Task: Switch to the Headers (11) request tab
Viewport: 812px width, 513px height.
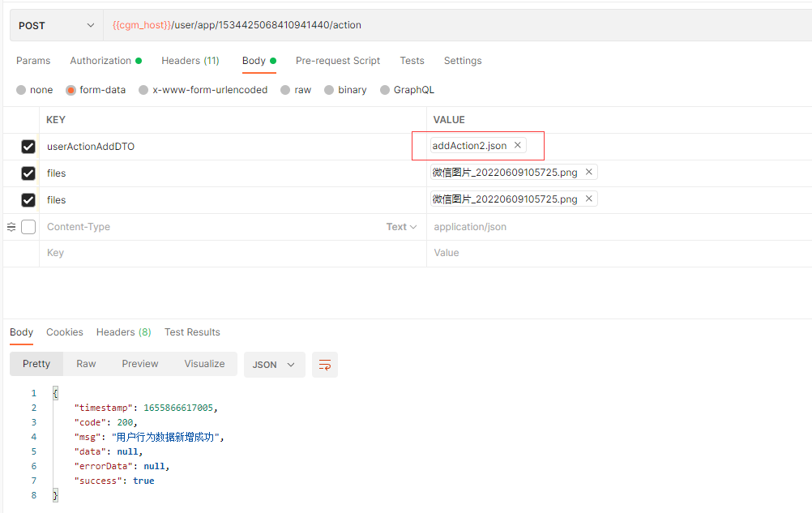Action: [190, 61]
